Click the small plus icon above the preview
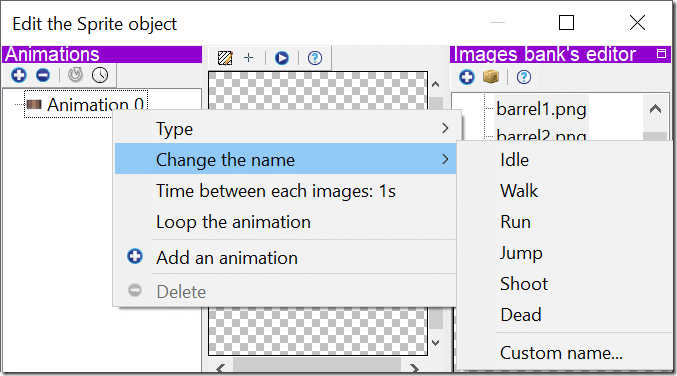Screen dimensions: 677x376 pos(248,57)
